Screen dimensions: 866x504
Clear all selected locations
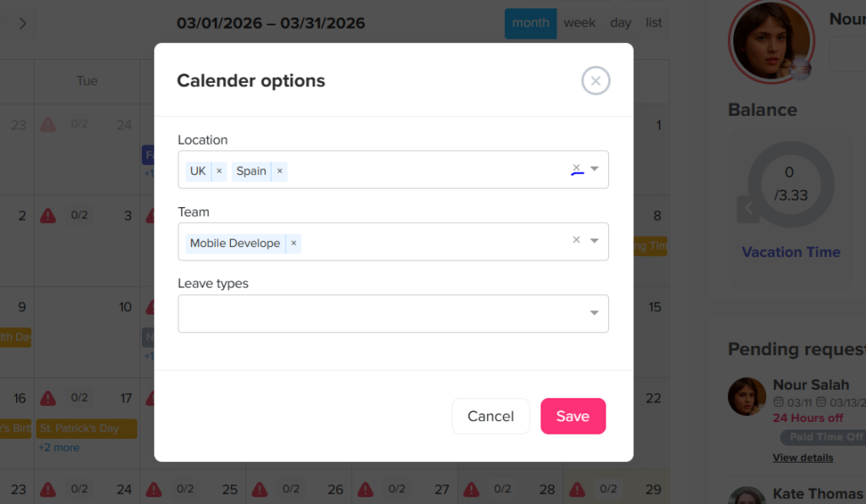point(577,168)
